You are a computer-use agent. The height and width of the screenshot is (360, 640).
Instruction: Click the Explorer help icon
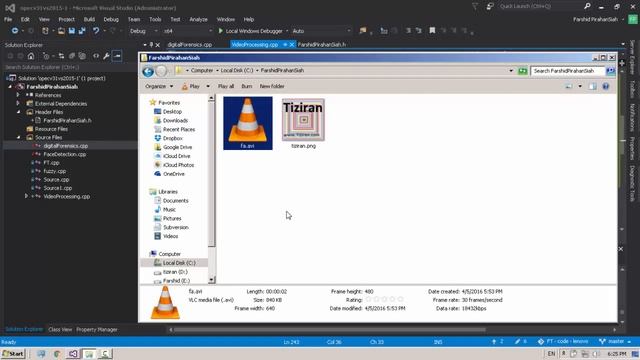[606, 86]
